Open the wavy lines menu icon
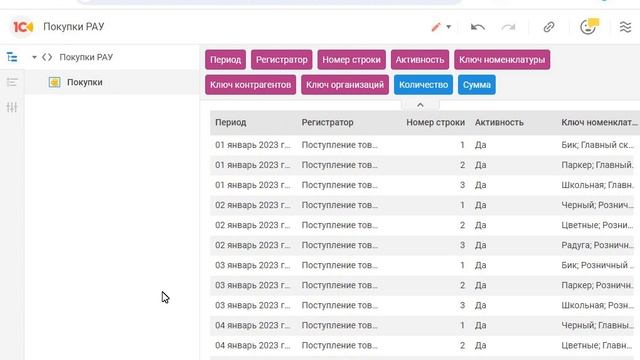 coord(625,27)
